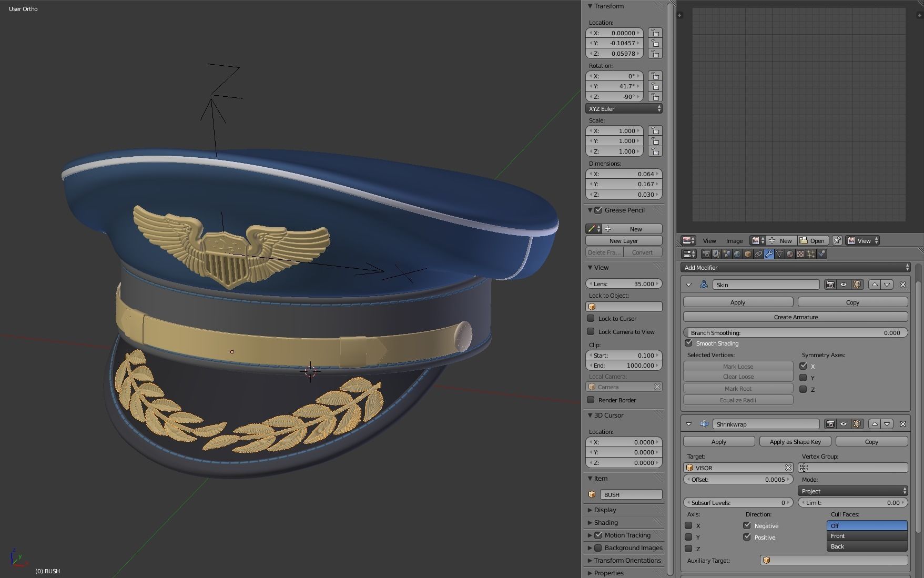Enable Symmetry Axes Y
This screenshot has width=924, height=578.
[x=803, y=378]
